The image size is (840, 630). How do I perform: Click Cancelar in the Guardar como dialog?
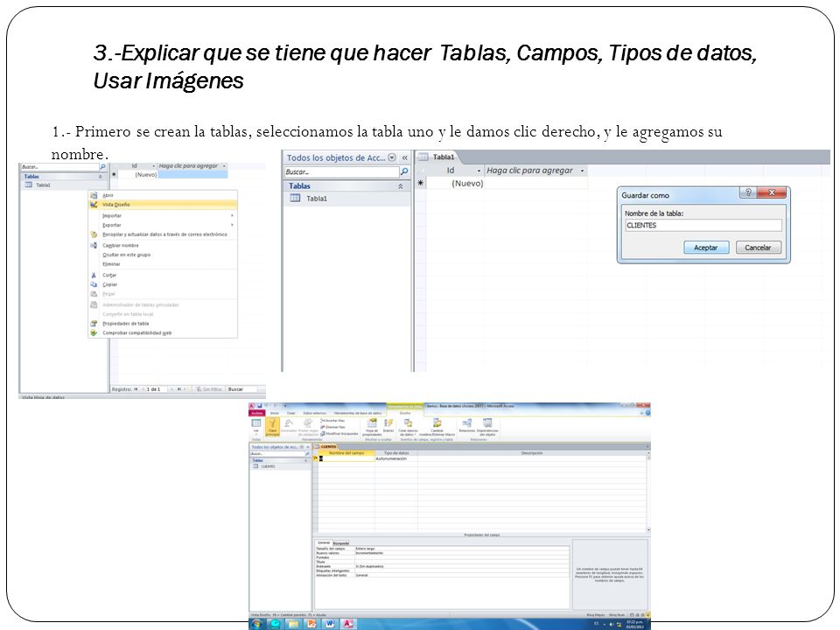point(758,248)
